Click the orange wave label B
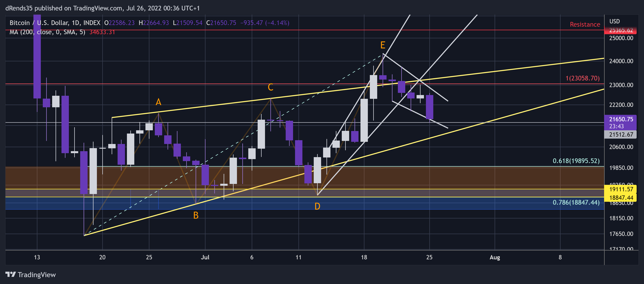The height and width of the screenshot is (284, 644). [x=196, y=215]
